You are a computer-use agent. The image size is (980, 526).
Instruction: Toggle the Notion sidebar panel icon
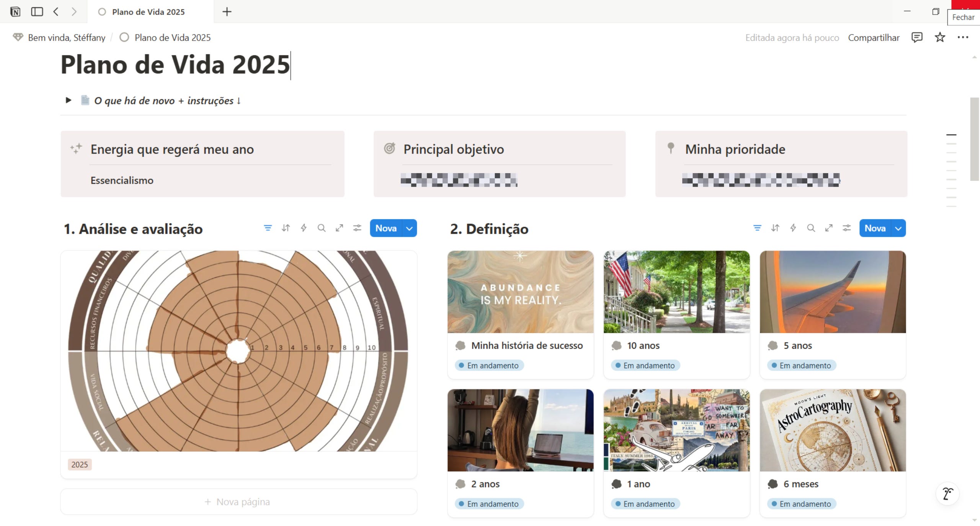point(37,11)
